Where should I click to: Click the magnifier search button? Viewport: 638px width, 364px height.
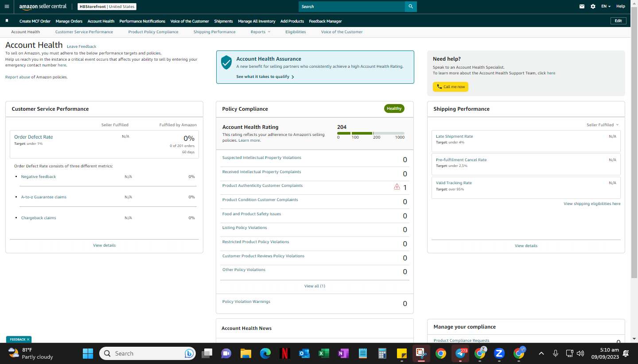pos(411,7)
